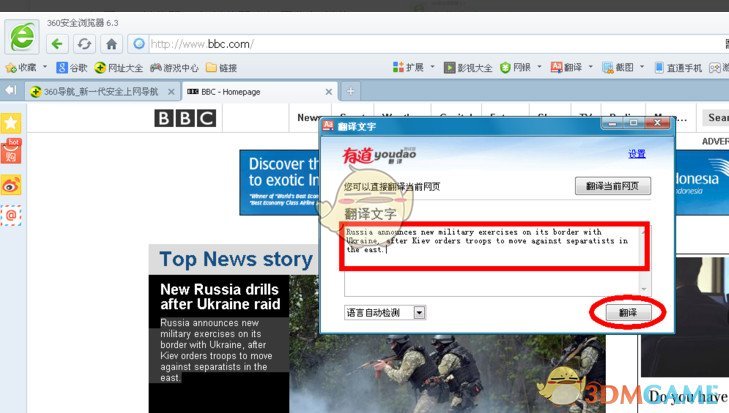The width and height of the screenshot is (729, 413).
Task: Open 影视大全 from the toolbar
Action: 468,68
